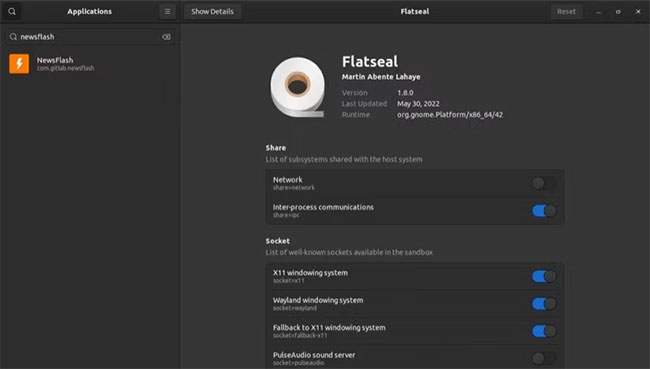
Task: Select NewsFlash in the applications list
Action: [x=90, y=64]
